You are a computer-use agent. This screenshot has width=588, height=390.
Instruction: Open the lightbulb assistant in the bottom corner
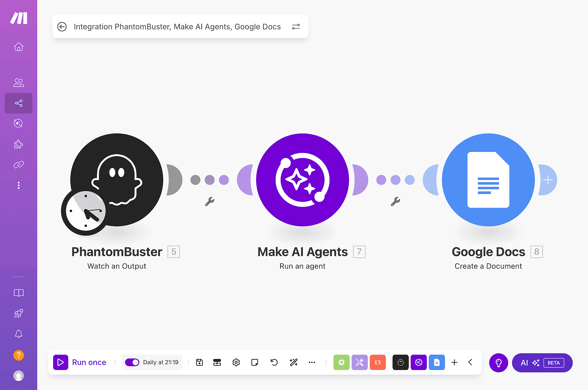point(499,363)
